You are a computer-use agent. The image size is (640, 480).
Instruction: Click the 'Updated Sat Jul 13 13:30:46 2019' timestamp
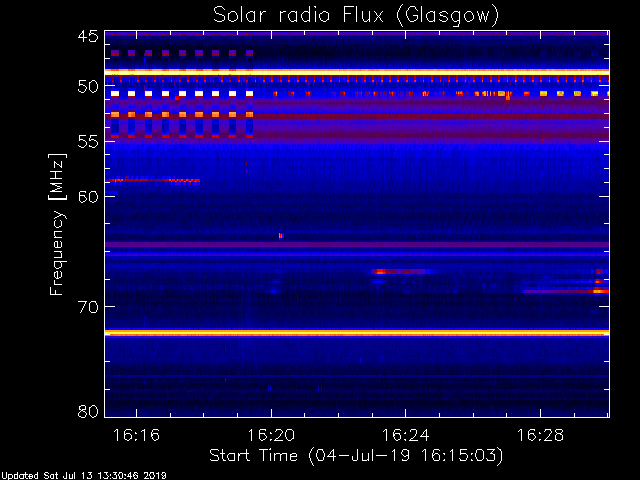point(83,476)
